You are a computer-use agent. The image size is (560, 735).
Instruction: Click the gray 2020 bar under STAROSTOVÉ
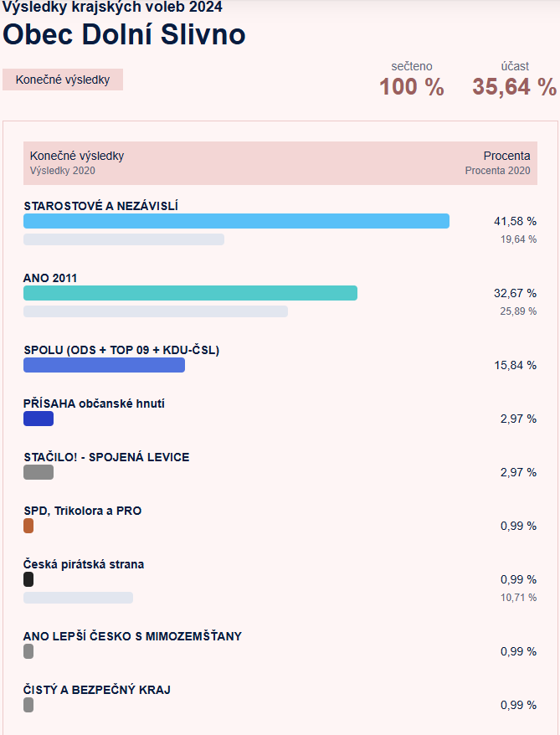124,239
